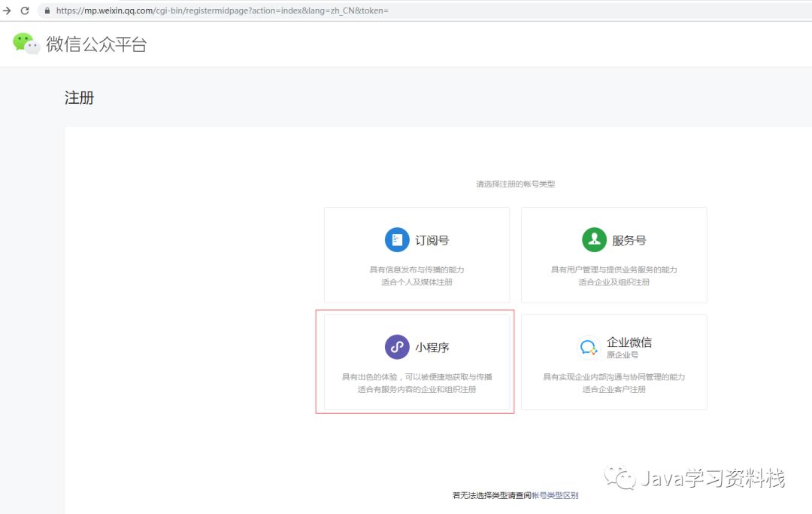This screenshot has width=812, height=514.
Task: Click 具有实现企业内部沟通与协同管理的能力 description
Action: tap(614, 377)
